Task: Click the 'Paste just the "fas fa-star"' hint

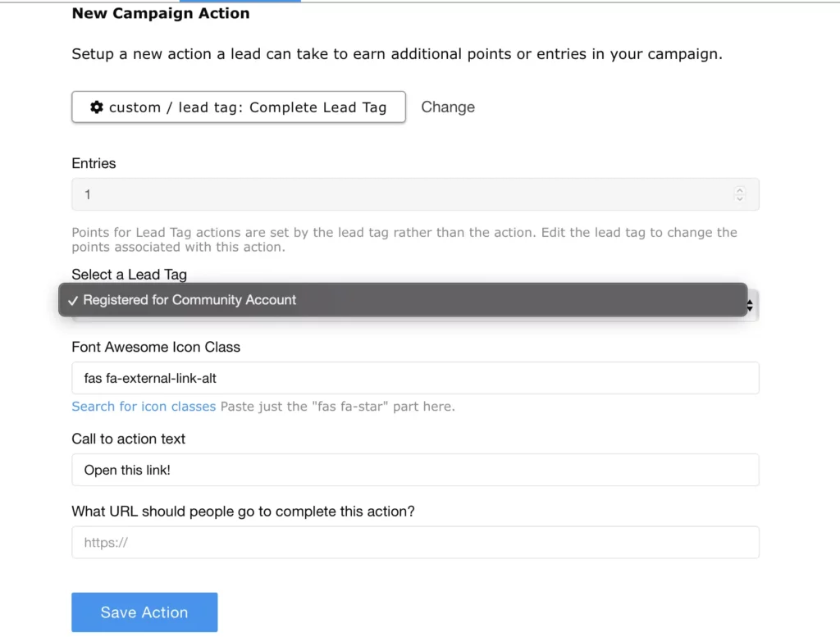Action: click(337, 407)
